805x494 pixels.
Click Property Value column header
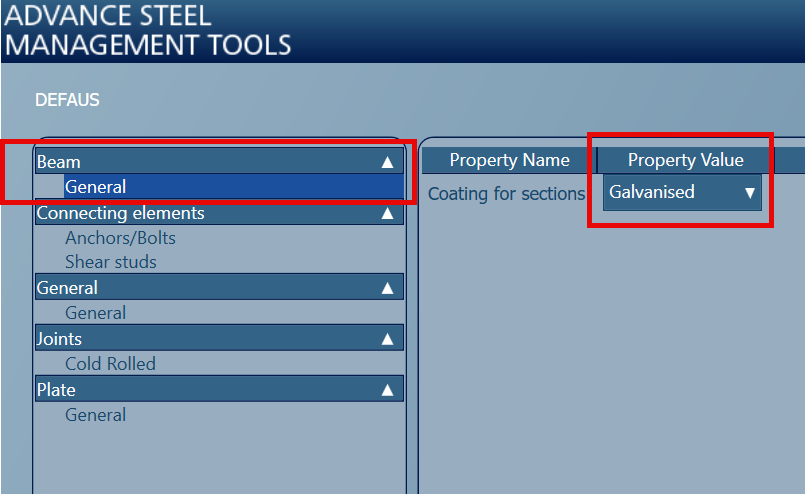685,160
